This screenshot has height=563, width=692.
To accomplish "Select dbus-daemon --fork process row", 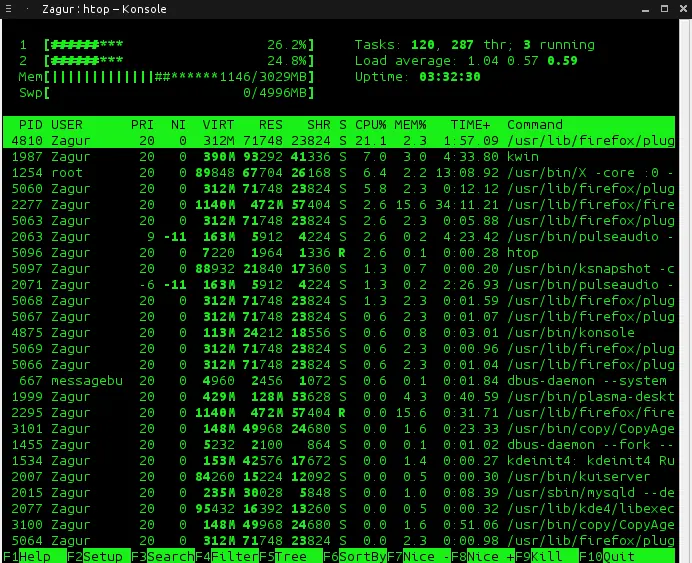I will pos(339,445).
